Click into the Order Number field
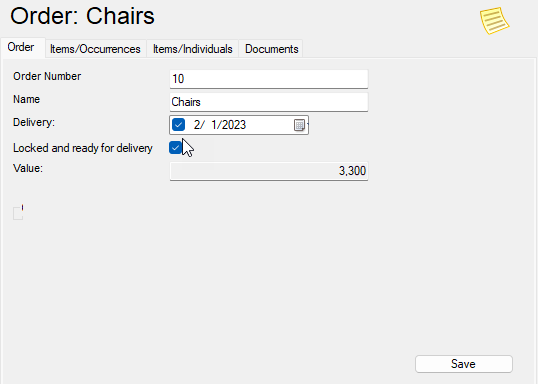 coord(269,79)
